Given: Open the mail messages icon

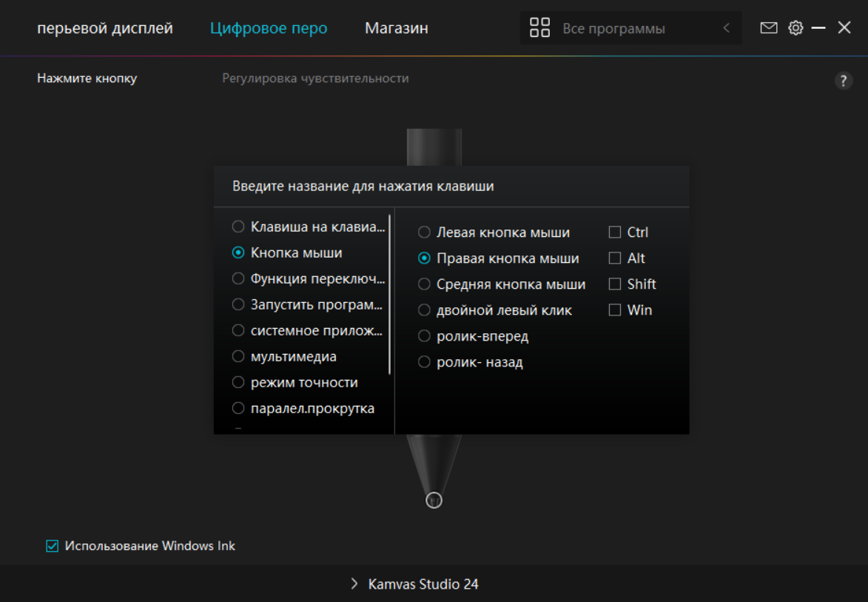Looking at the screenshot, I should (x=769, y=28).
